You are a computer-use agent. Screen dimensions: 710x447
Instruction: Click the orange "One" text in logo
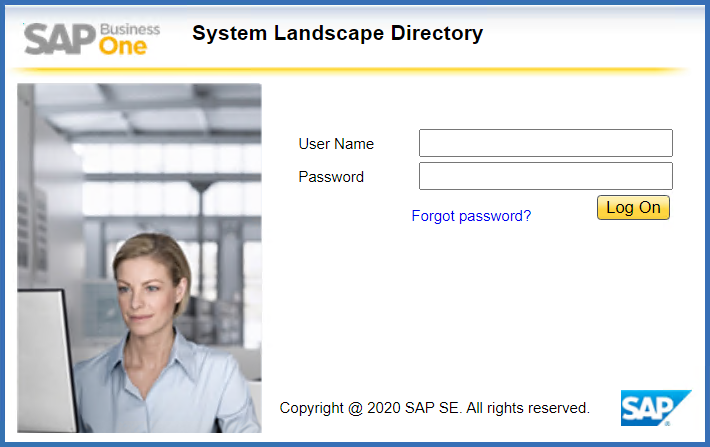(123, 46)
